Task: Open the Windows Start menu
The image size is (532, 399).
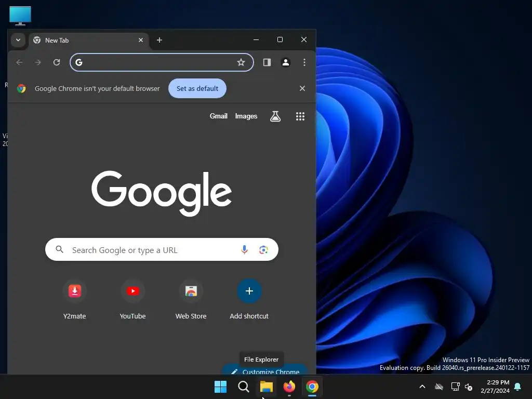Action: tap(220, 387)
